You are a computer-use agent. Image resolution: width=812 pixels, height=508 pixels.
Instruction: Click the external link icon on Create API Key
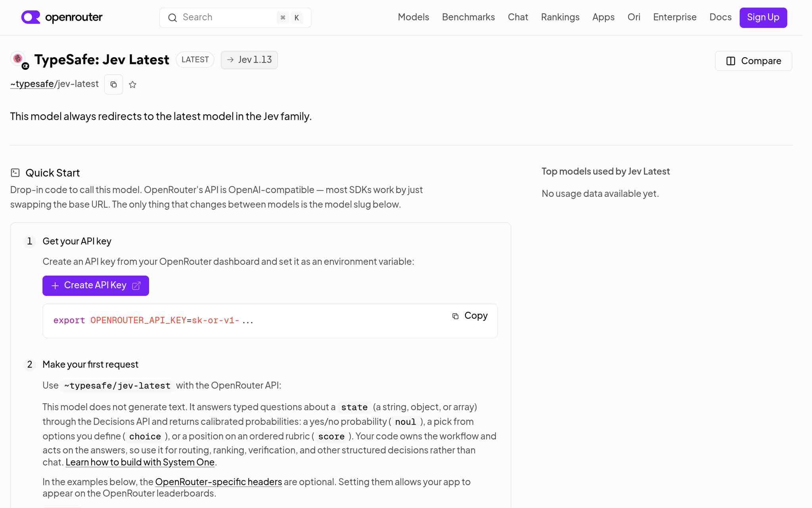[136, 286]
